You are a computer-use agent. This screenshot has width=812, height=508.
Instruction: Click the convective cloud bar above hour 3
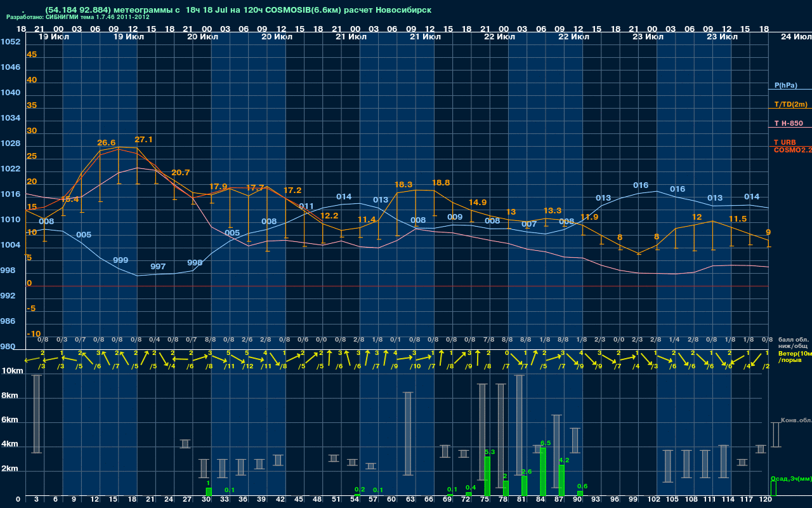37,414
